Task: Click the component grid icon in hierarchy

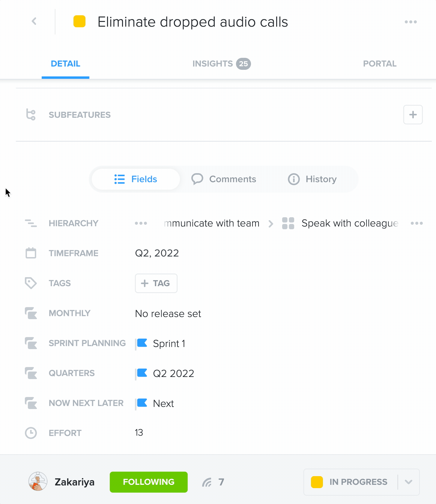Action: pyautogui.click(x=288, y=223)
